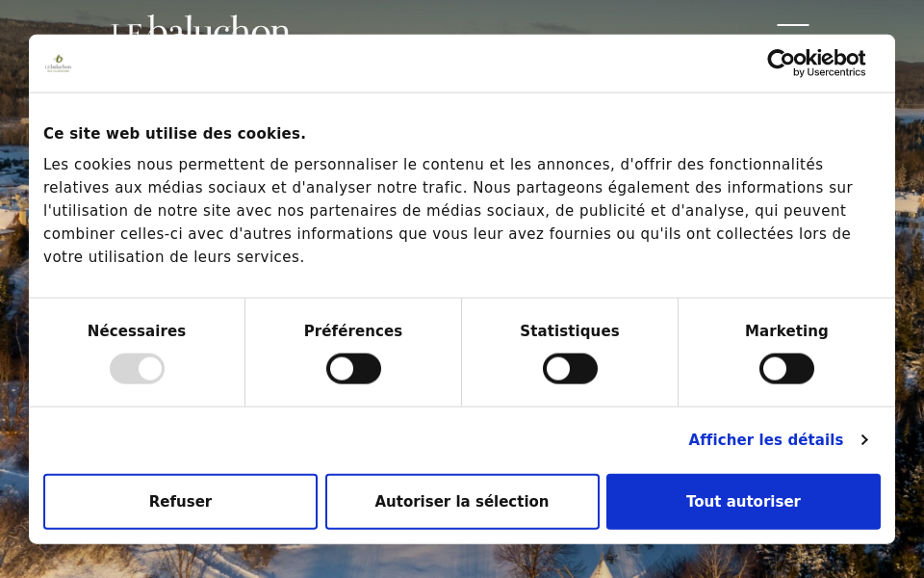Click the blue Tout autoriser button
The height and width of the screenshot is (578, 924).
pos(743,501)
